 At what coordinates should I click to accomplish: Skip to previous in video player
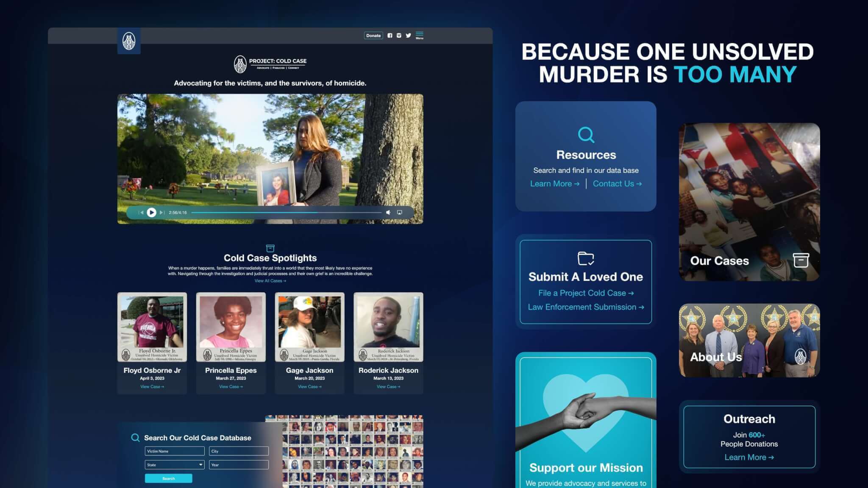pyautogui.click(x=142, y=213)
